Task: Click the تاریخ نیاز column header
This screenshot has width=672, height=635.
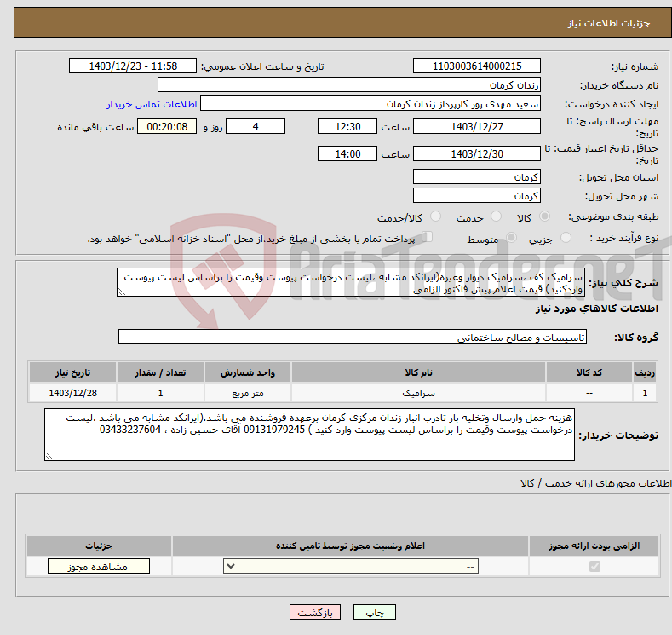Action: coord(73,372)
